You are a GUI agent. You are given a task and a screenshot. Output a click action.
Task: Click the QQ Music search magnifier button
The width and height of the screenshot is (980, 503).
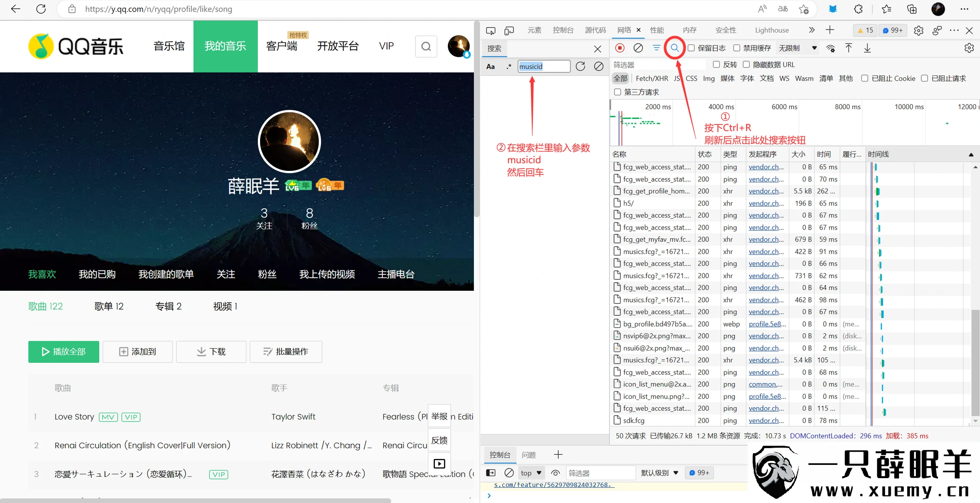426,46
